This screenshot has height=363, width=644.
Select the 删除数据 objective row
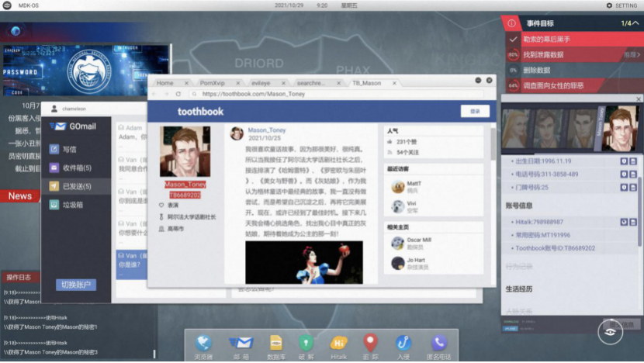point(574,71)
